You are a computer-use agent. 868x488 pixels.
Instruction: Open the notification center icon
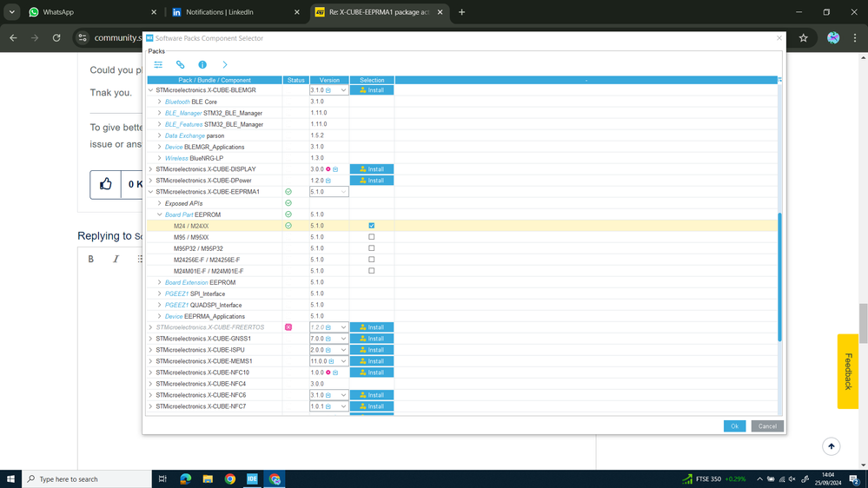(854, 479)
